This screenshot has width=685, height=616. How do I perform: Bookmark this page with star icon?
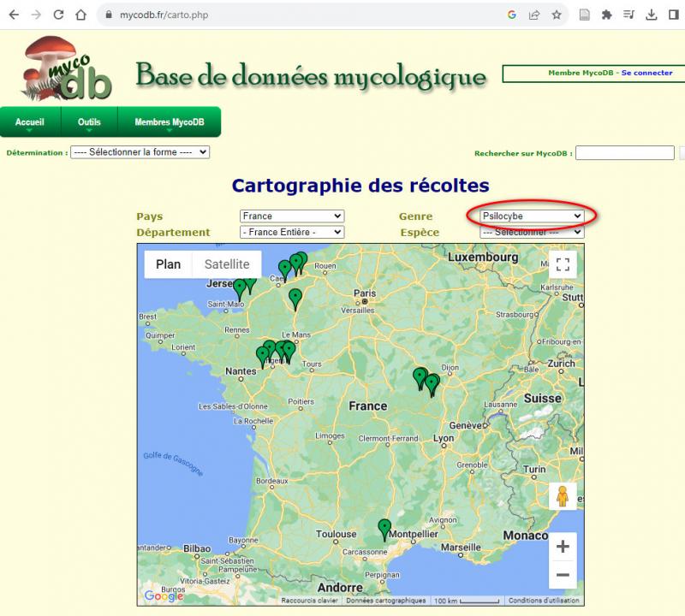[x=557, y=15]
